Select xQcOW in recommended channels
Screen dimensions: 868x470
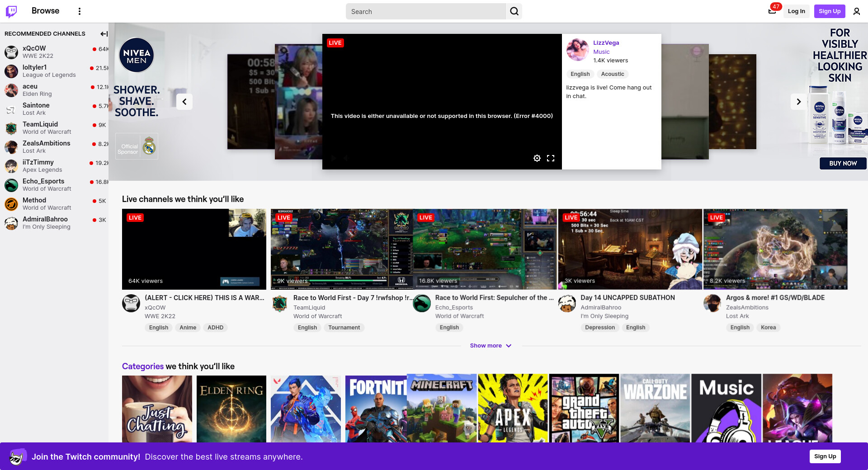34,48
